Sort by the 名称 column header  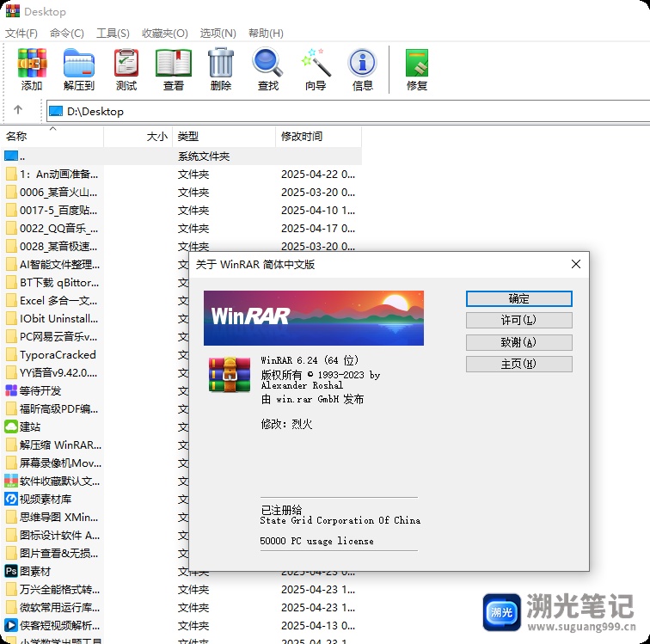point(52,137)
